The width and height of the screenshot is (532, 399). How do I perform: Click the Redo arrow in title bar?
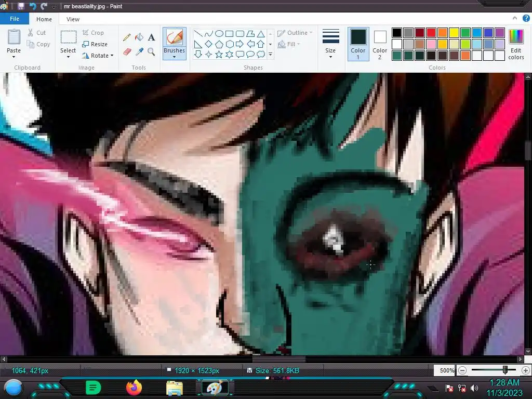point(44,6)
